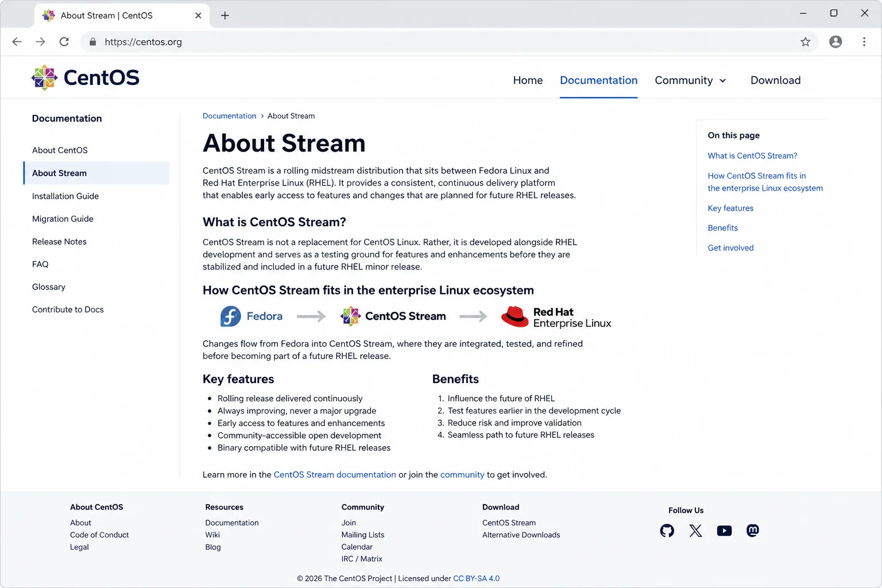Select About Stream in the sidebar

[96, 173]
